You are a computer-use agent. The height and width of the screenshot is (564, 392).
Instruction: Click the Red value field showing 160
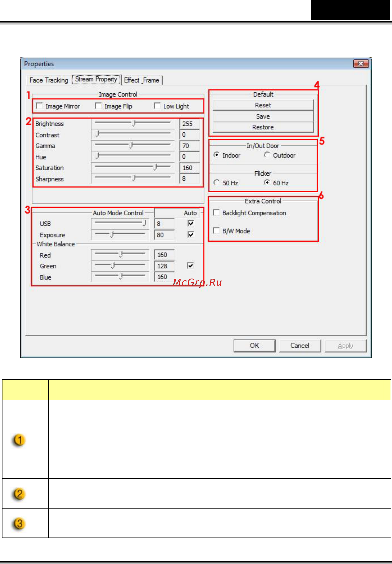164,255
